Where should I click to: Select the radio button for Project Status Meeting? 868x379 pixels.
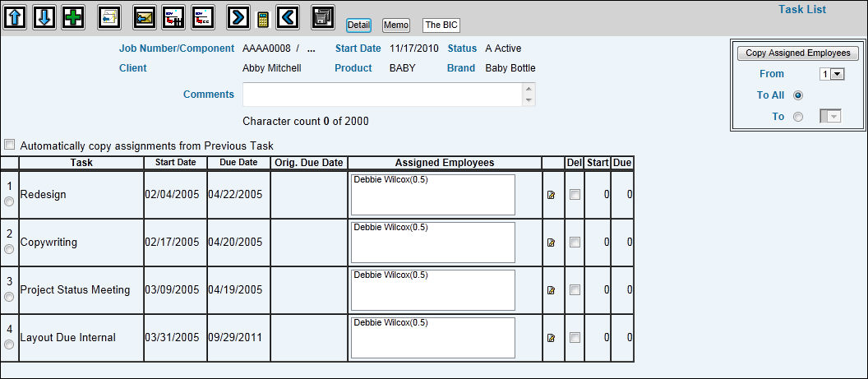click(9, 297)
